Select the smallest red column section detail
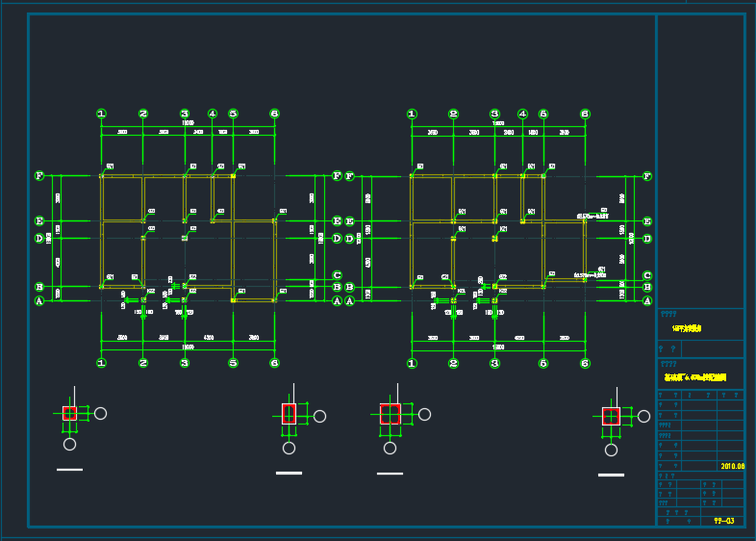 [x=69, y=414]
